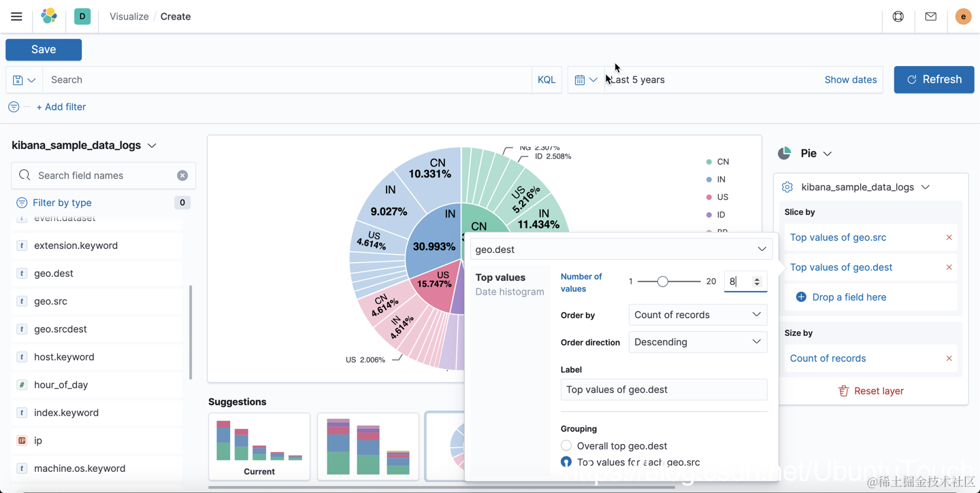Open the calendar quick date menu

click(585, 80)
